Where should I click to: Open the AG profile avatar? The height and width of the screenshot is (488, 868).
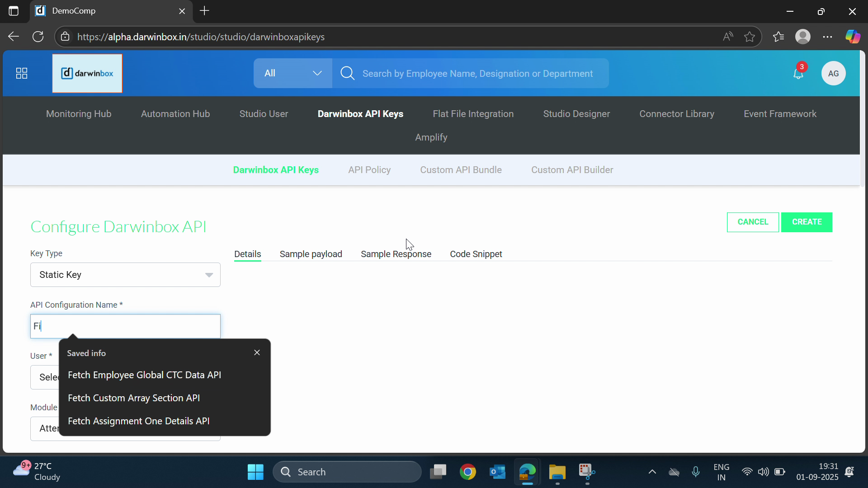pyautogui.click(x=833, y=74)
